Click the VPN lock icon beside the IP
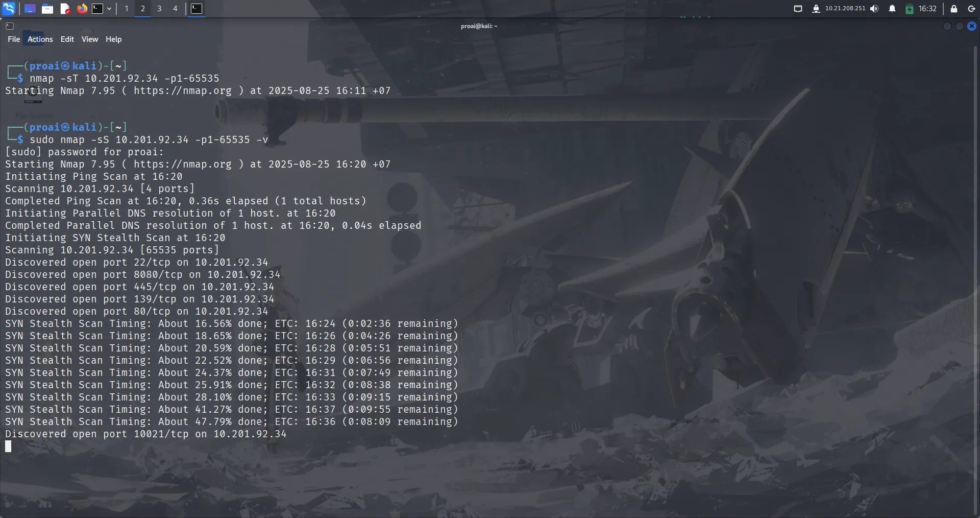 click(816, 9)
